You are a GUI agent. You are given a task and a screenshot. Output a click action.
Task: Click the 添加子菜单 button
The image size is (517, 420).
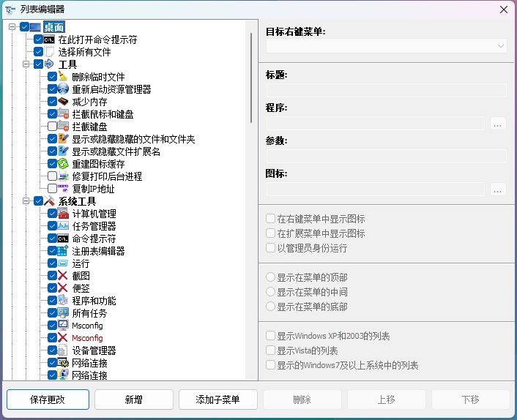pos(217,400)
